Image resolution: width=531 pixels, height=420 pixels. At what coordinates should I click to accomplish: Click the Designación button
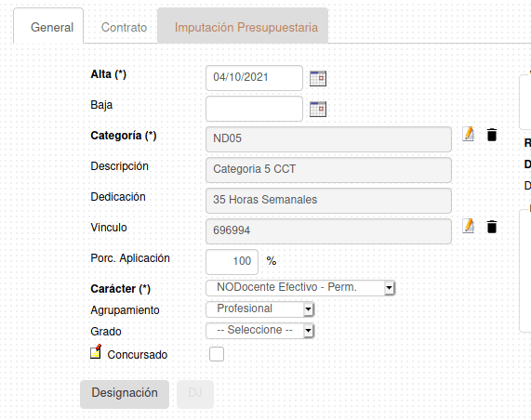[125, 394]
